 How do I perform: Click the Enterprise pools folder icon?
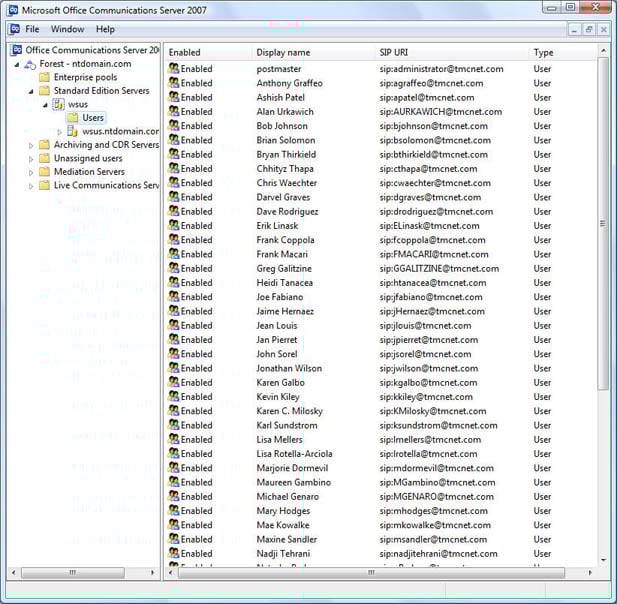(44, 77)
